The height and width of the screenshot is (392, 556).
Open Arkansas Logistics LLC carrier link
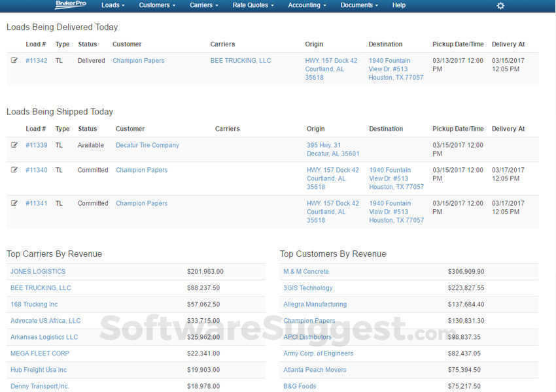point(44,336)
